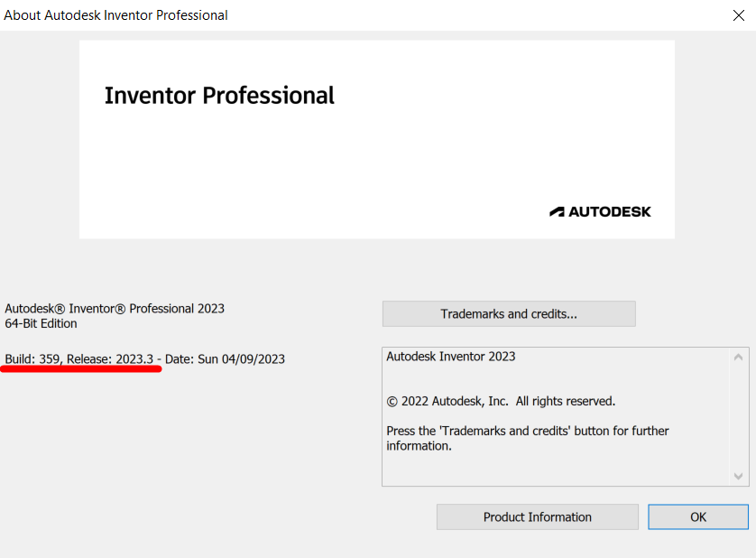Click the 'Press the Trademarks and credits' paragraph
The image size is (756, 558).
[x=528, y=438]
